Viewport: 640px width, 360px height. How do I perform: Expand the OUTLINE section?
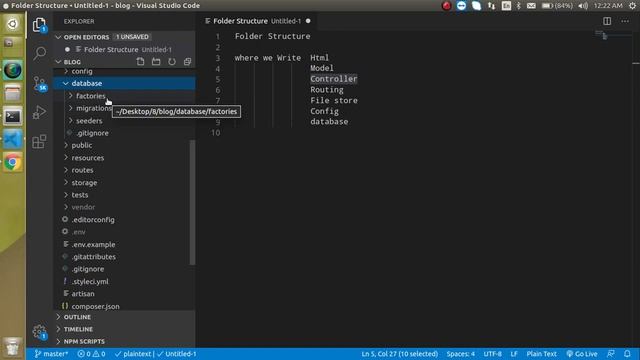(124, 317)
